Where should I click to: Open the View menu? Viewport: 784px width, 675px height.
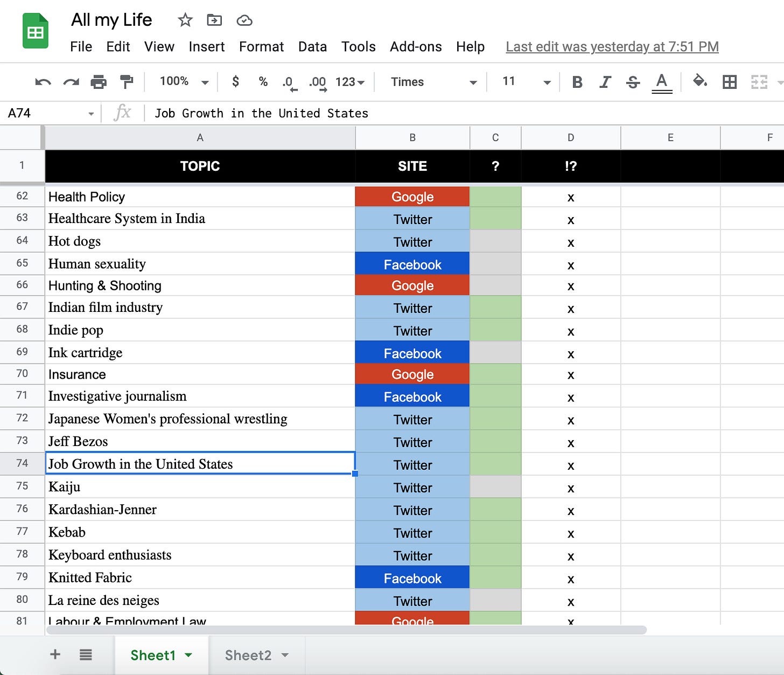point(159,47)
